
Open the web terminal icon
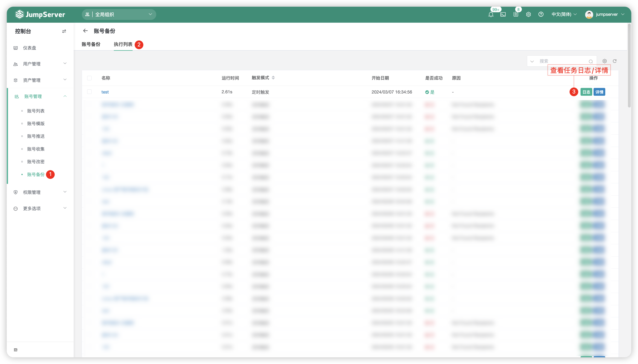(x=503, y=15)
